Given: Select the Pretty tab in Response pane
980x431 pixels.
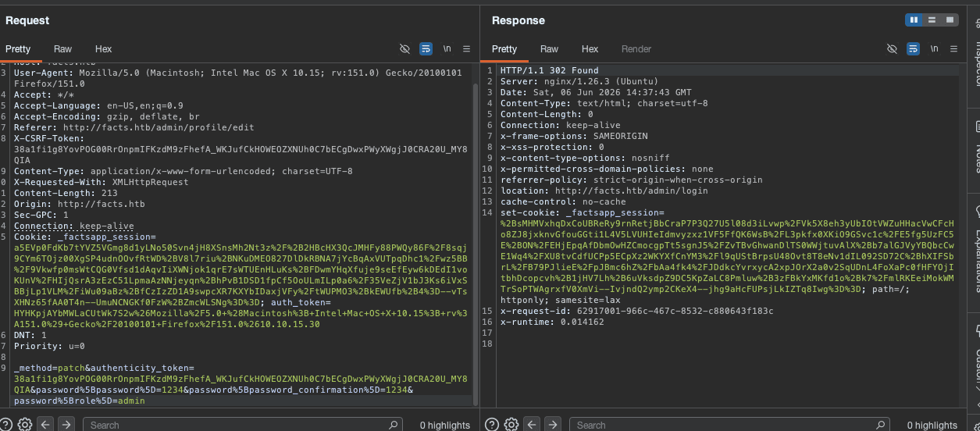Looking at the screenshot, I should tap(504, 48).
